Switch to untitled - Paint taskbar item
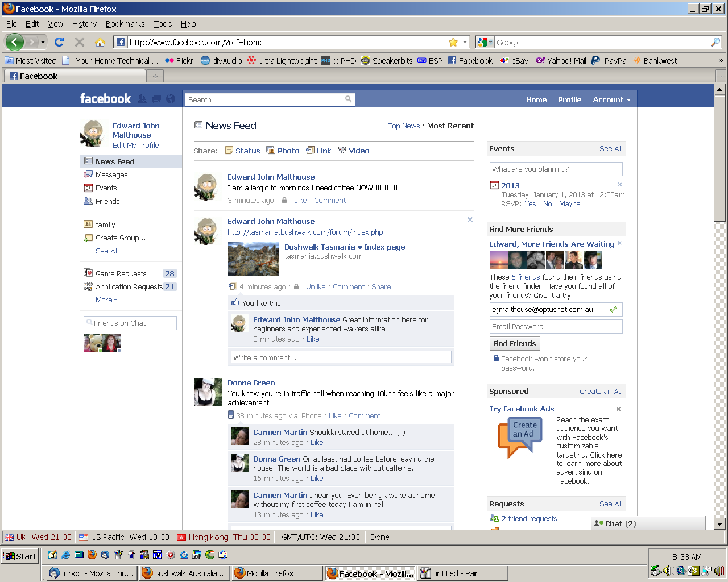This screenshot has width=728, height=582. tap(462, 573)
